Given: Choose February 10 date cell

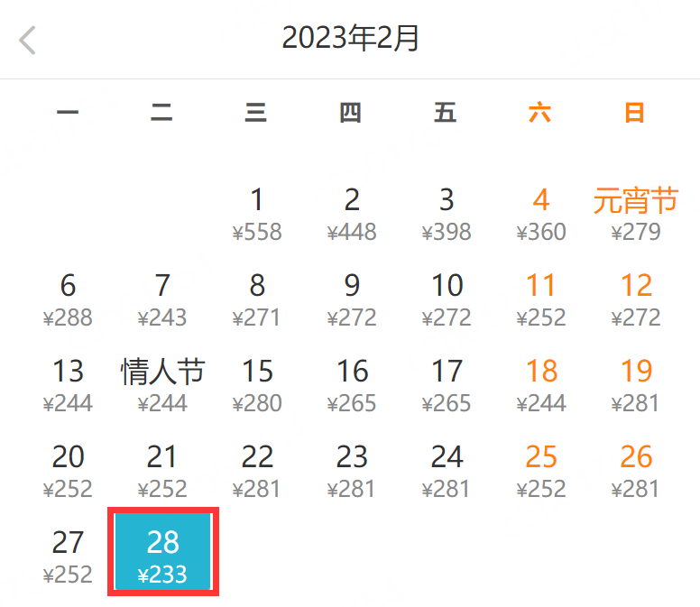Looking at the screenshot, I should [x=447, y=300].
